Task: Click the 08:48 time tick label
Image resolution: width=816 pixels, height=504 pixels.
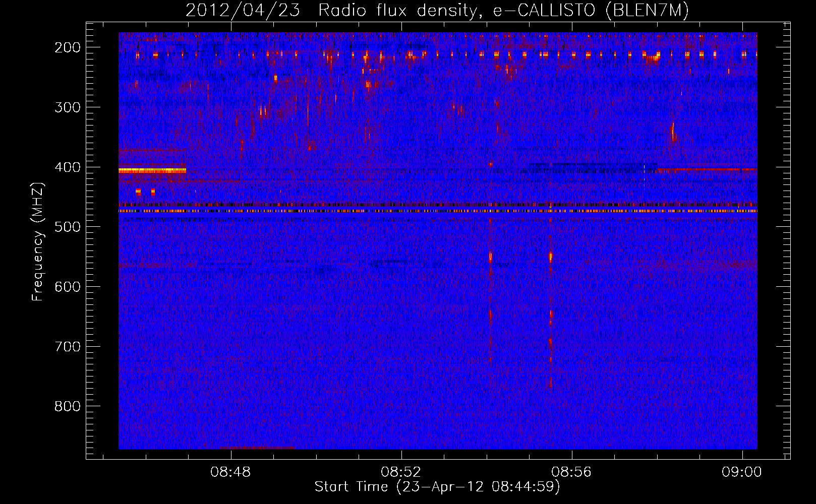Action: click(230, 472)
